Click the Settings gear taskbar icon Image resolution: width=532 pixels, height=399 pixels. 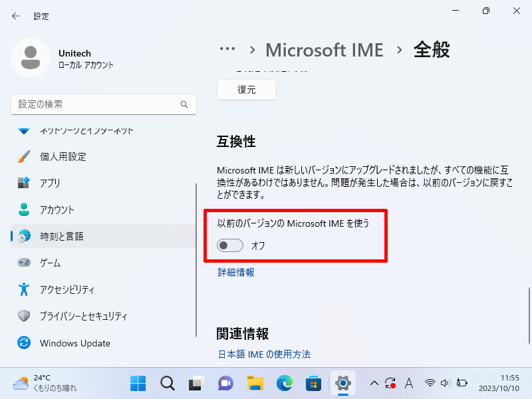tap(343, 384)
